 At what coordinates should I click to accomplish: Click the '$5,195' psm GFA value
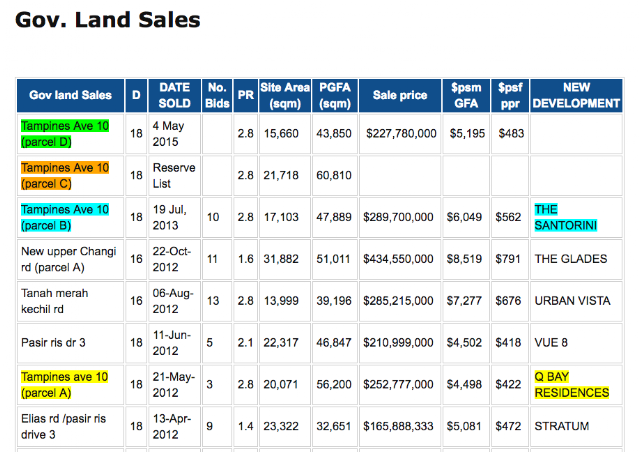coord(467,134)
